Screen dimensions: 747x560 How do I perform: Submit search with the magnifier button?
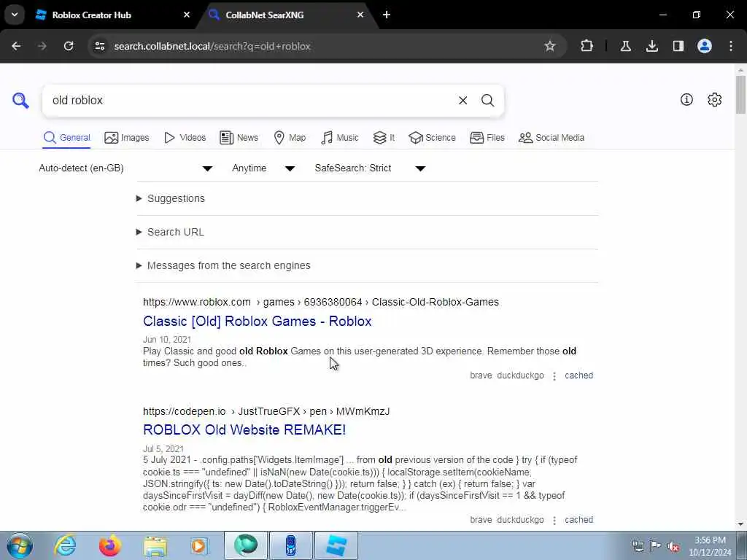point(487,101)
